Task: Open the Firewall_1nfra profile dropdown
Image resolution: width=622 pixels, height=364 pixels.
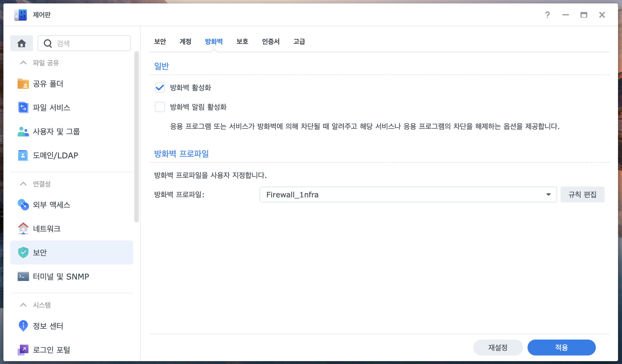Action: point(408,195)
